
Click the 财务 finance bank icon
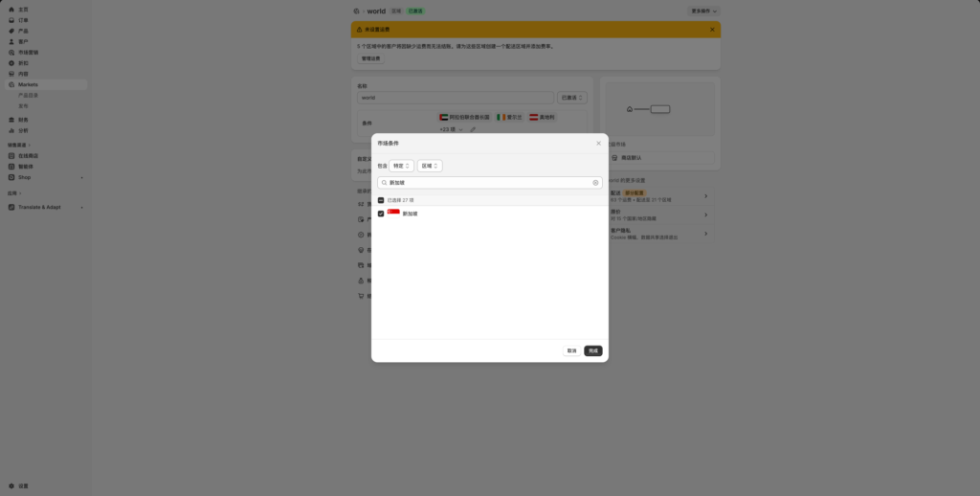[11, 120]
